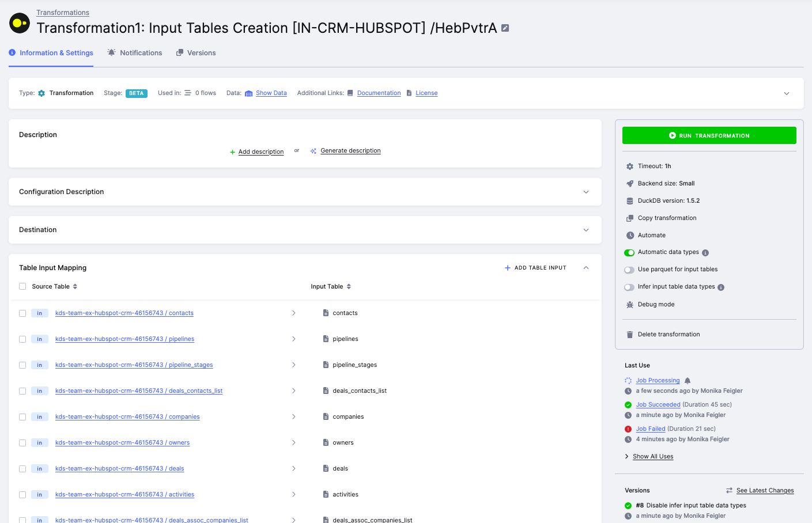Go to Transformations breadcrumb

[63, 13]
